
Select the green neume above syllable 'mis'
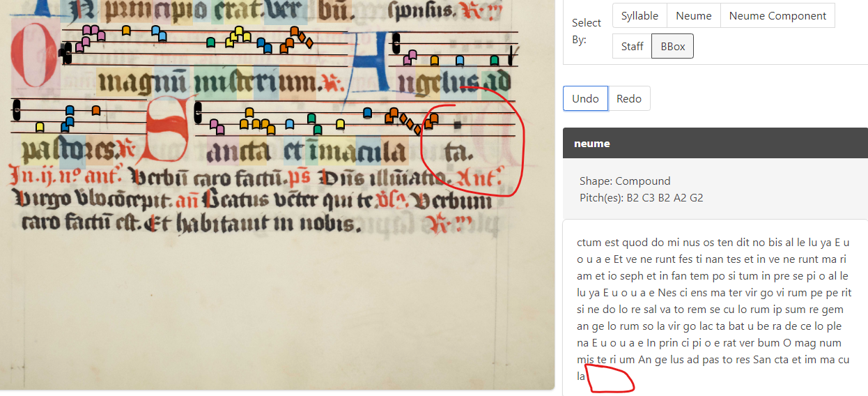tap(210, 43)
